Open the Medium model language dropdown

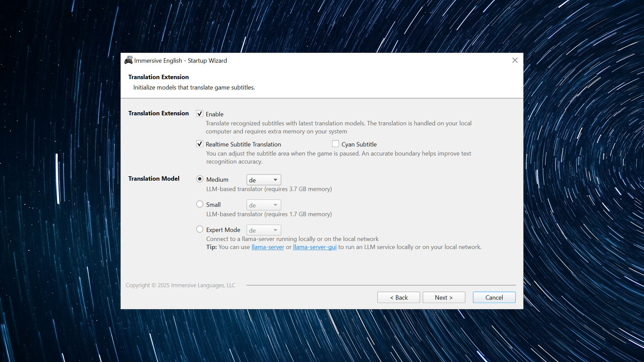[x=264, y=180]
